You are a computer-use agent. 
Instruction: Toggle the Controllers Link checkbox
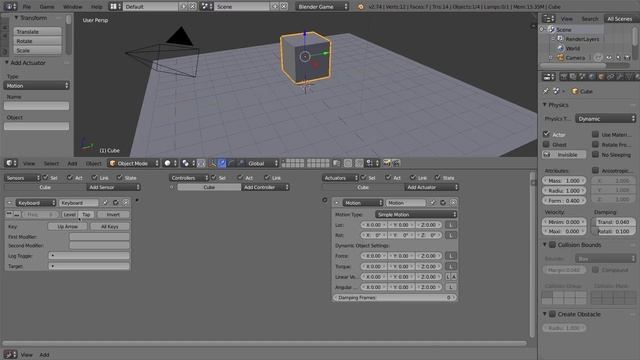click(x=267, y=178)
